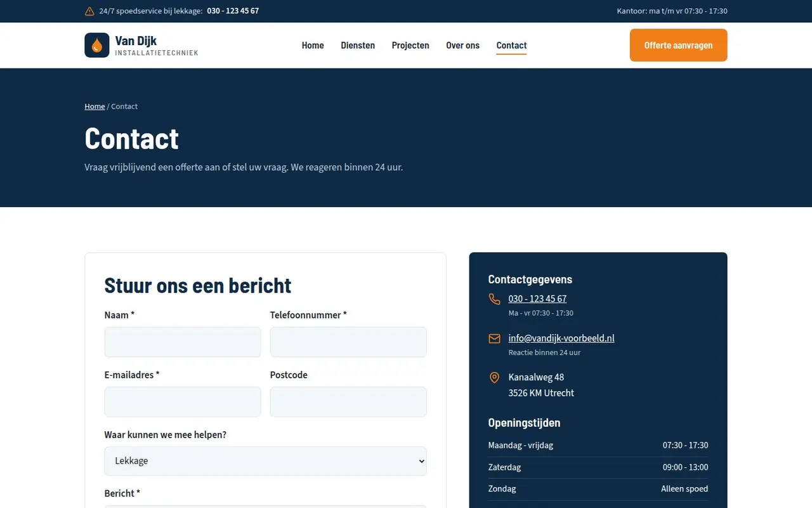Click the 'Bericht *' field label
This screenshot has height=508, width=812.
tap(122, 493)
